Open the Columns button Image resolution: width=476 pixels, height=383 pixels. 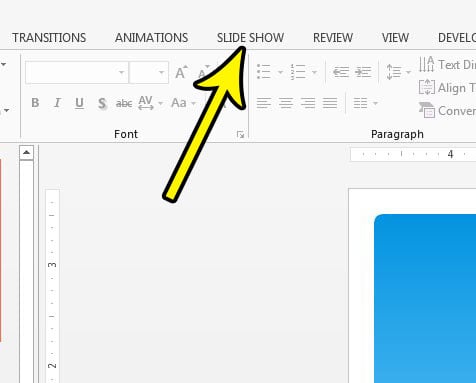point(360,103)
